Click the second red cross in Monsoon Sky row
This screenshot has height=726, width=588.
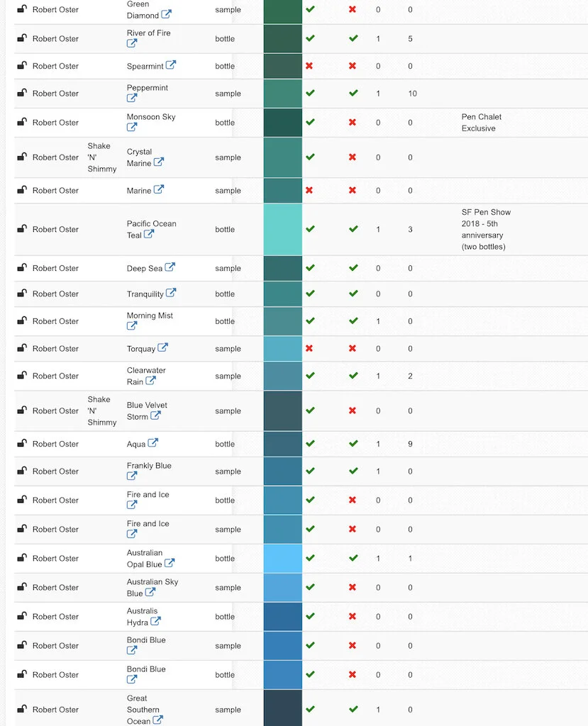[x=353, y=122]
